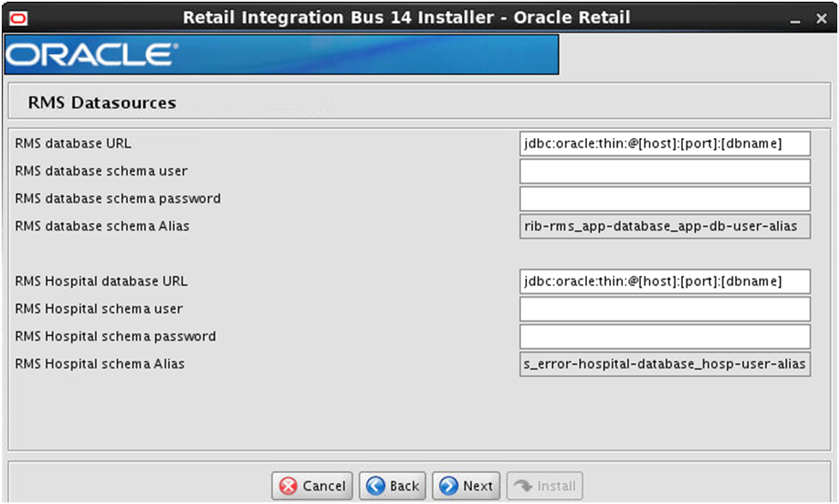Viewport: 839px width, 504px height.
Task: Click the RMS Hospital database URL field
Action: pyautogui.click(x=664, y=281)
